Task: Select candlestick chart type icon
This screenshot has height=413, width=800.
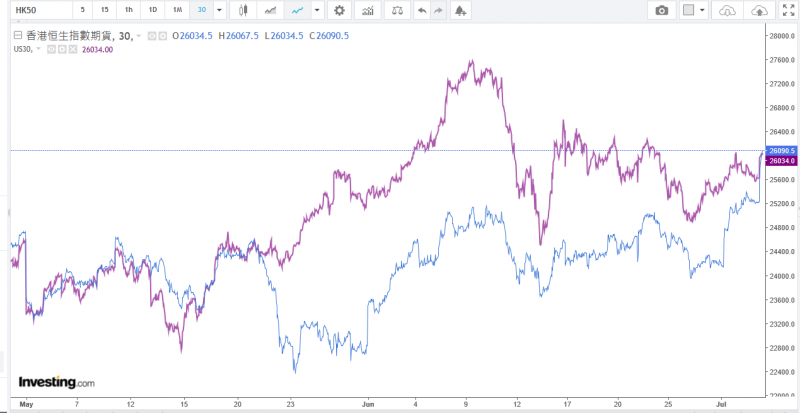Action: (x=245, y=10)
